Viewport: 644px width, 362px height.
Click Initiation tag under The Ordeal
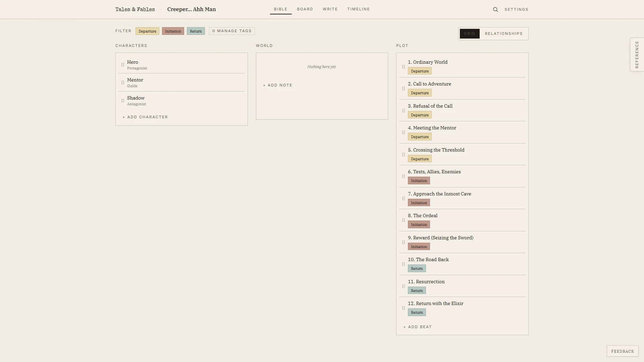[419, 225]
